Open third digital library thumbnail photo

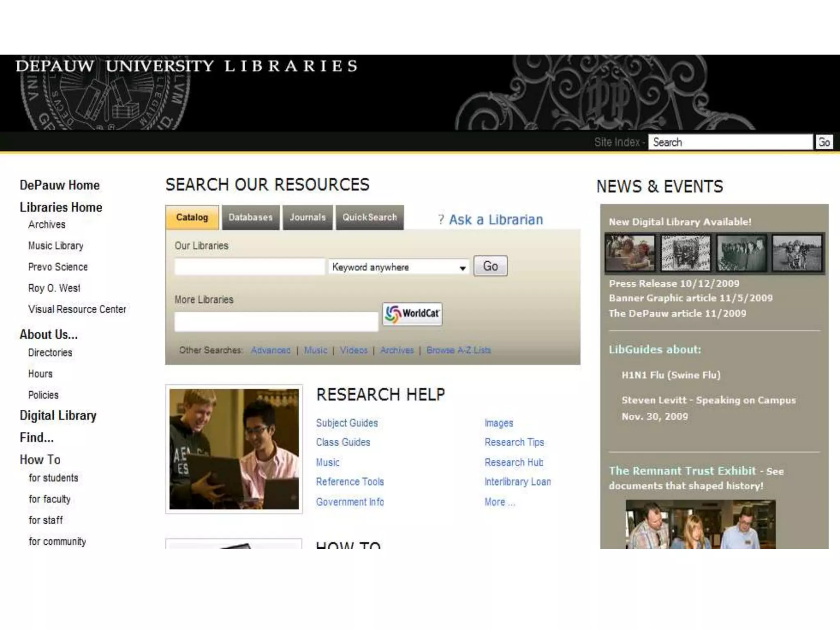tap(741, 253)
